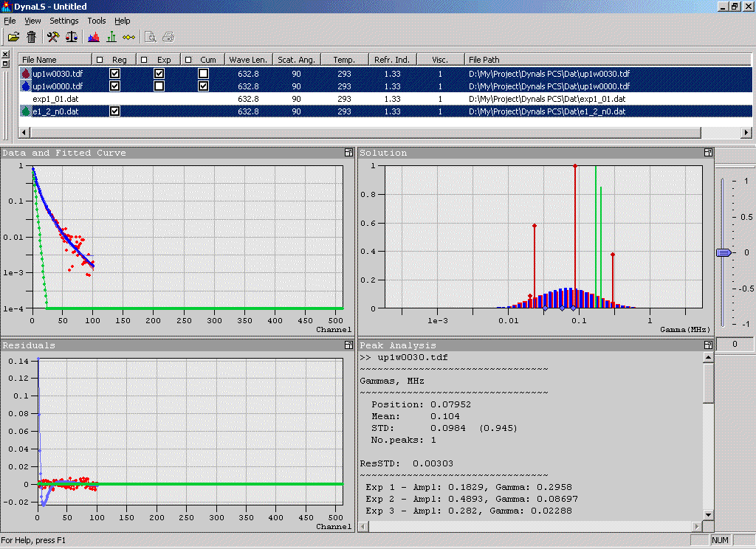This screenshot has height=549, width=756.
Task: Click the balance scales toolbar icon
Action: tap(72, 37)
